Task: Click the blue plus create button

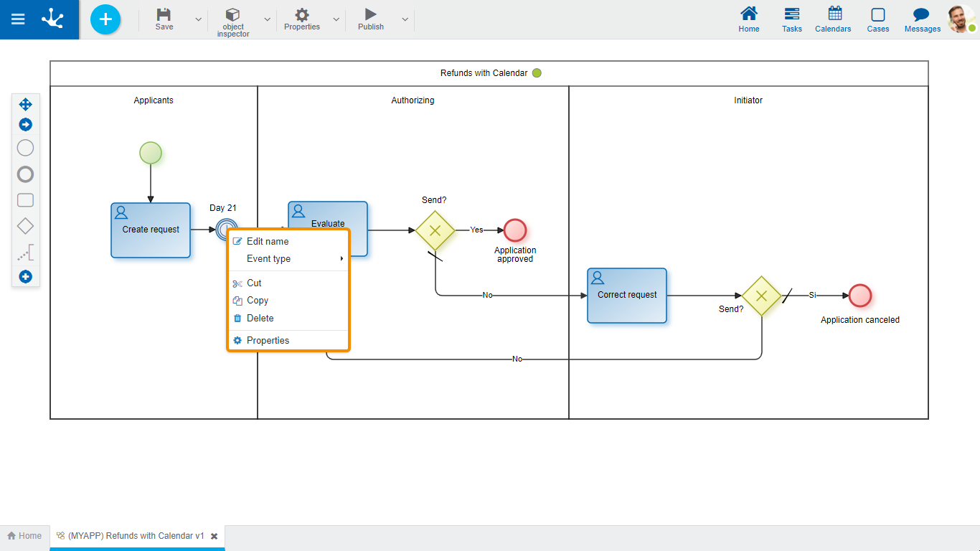Action: pos(105,19)
